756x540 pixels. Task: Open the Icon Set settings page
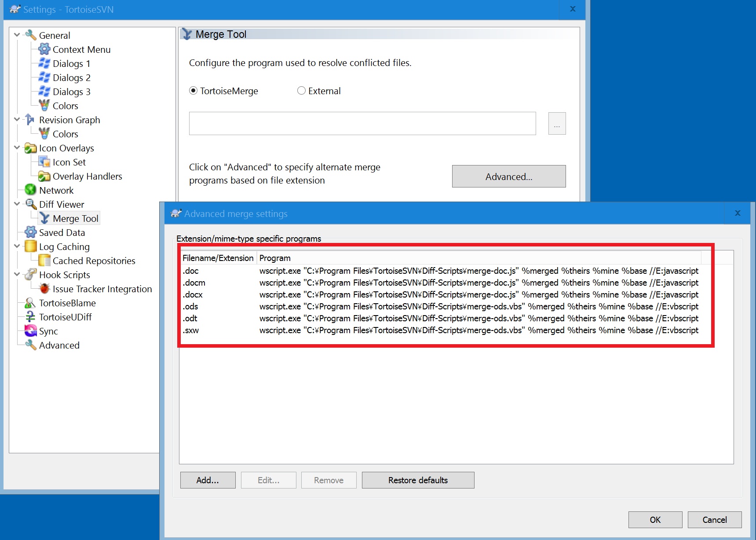click(69, 162)
